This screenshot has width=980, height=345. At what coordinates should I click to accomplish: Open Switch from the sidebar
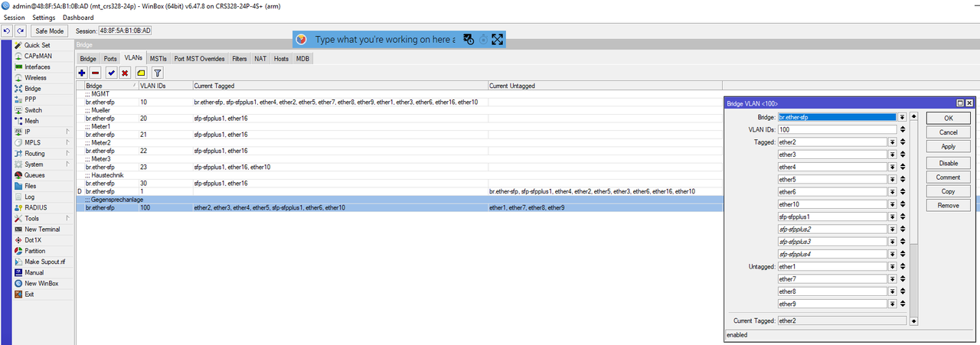coord(31,110)
